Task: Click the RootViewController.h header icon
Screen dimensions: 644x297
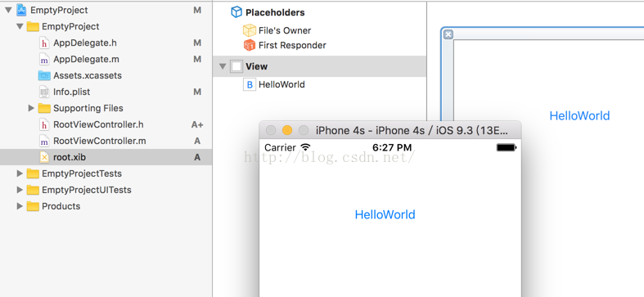Action: (44, 124)
